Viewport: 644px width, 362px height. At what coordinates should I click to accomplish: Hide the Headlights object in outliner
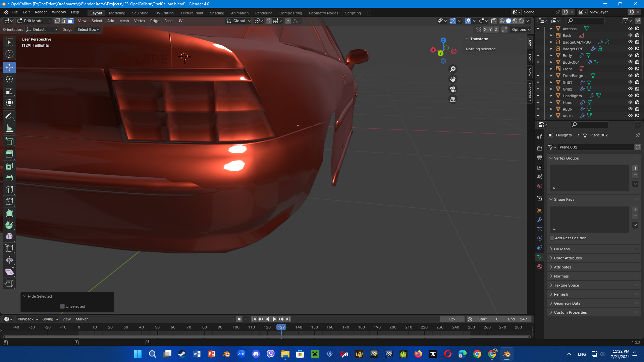(630, 96)
